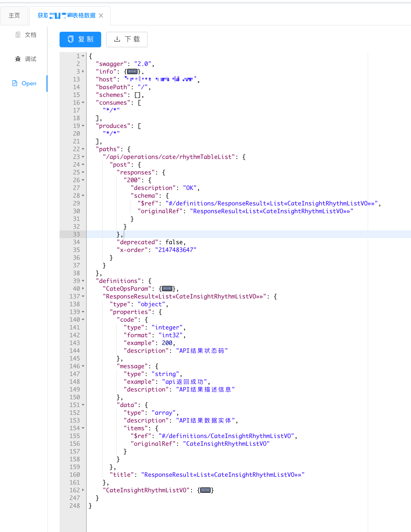Click the copy icon on the 复制 button
The width and height of the screenshot is (411, 532).
[x=71, y=39]
